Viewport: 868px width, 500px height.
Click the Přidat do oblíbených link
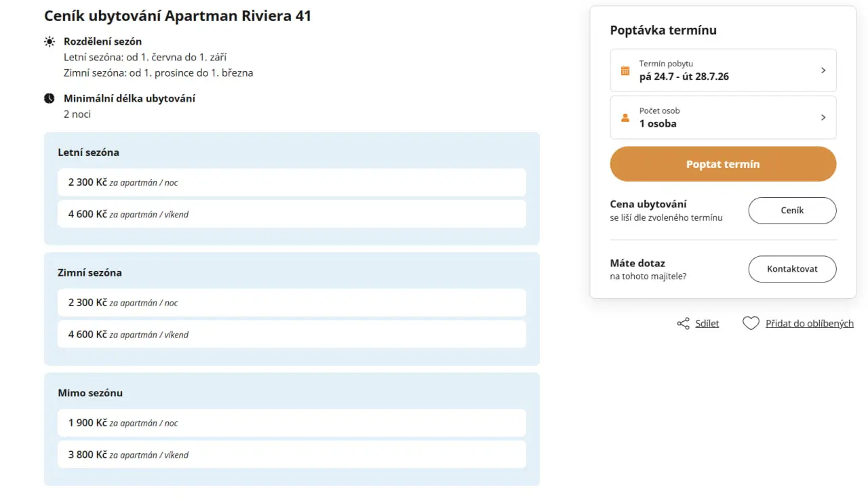(x=810, y=324)
